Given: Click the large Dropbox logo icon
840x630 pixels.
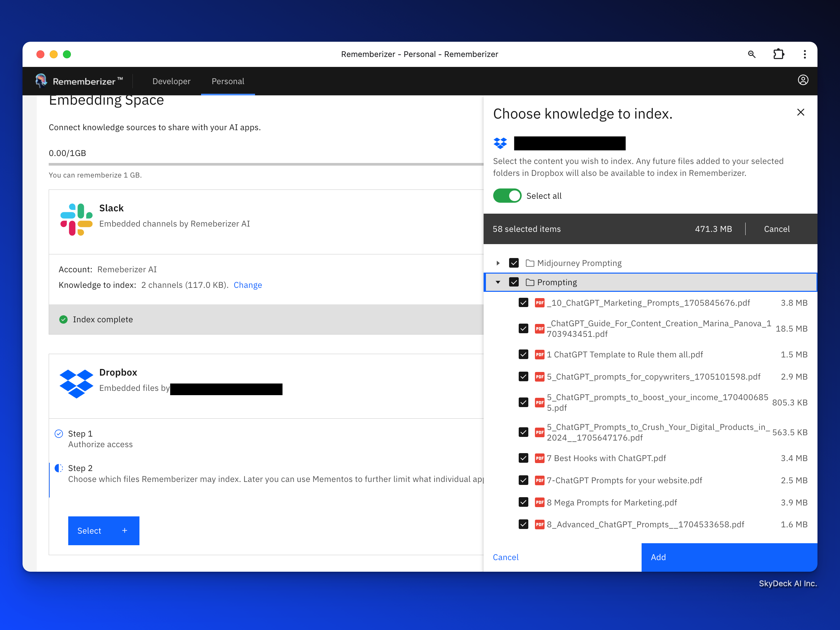Looking at the screenshot, I should pos(76,383).
